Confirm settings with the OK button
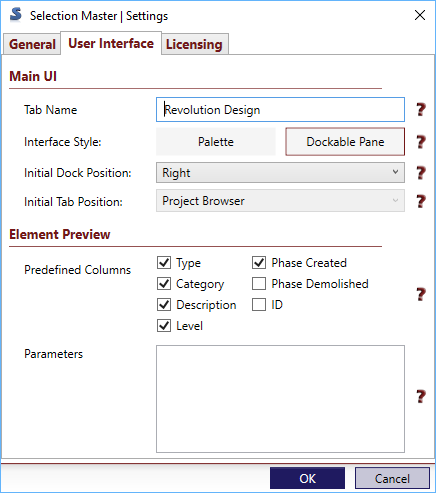The height and width of the screenshot is (493, 436). [x=307, y=478]
